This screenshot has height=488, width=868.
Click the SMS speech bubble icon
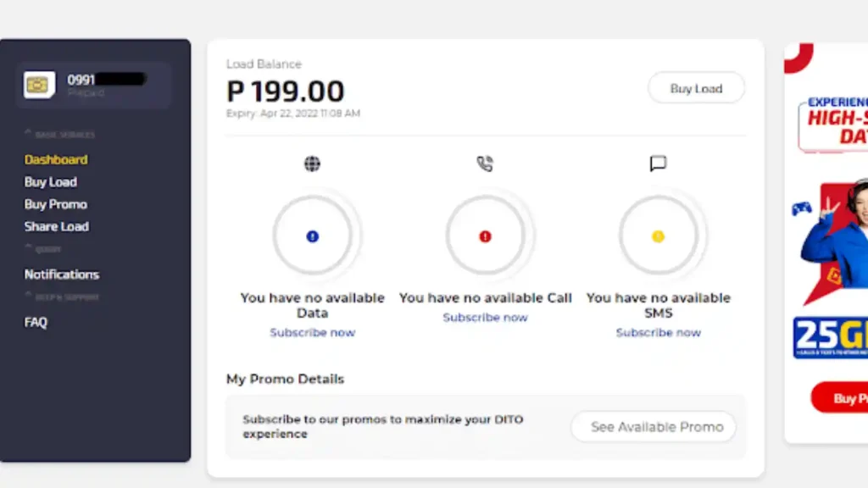click(658, 164)
